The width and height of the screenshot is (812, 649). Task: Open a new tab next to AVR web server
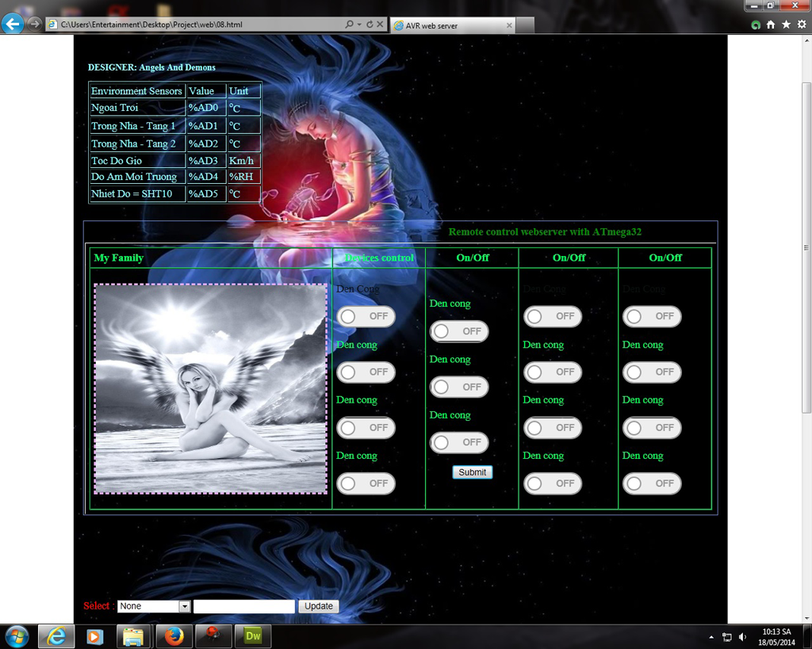point(525,25)
